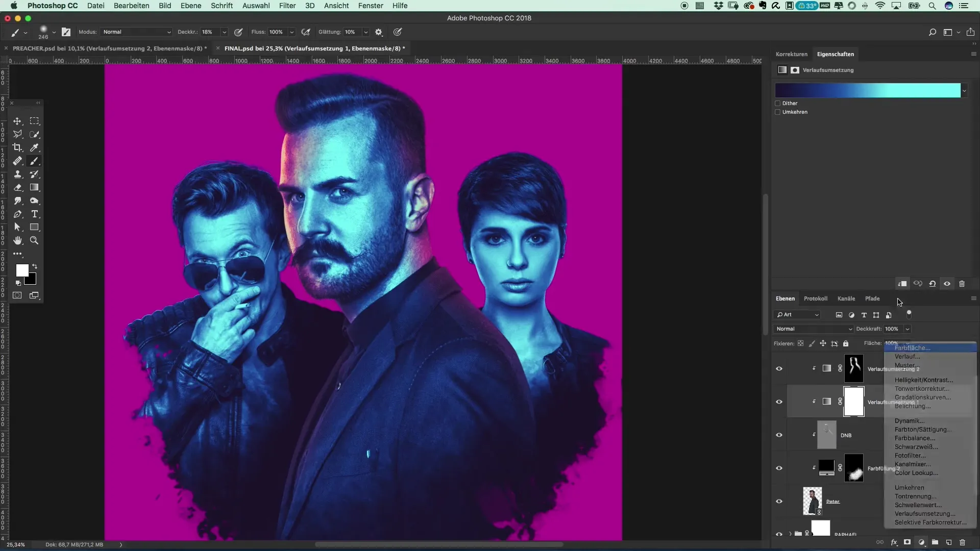Click the background color swatch
Image resolution: width=980 pixels, height=551 pixels.
tap(31, 280)
